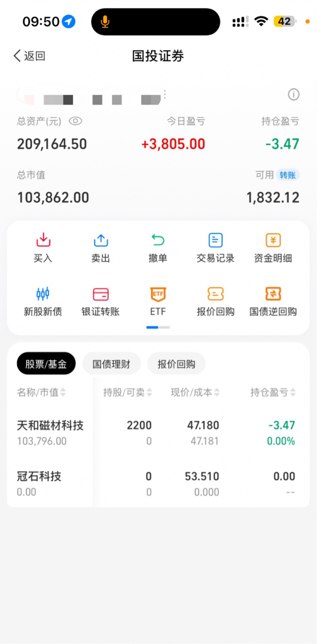Viewport: 317px width, 644px height.
Task: Go back with 返回 button
Action: point(29,56)
